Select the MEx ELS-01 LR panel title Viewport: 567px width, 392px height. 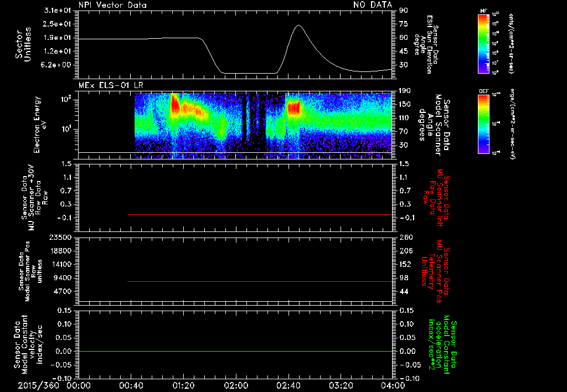click(111, 85)
